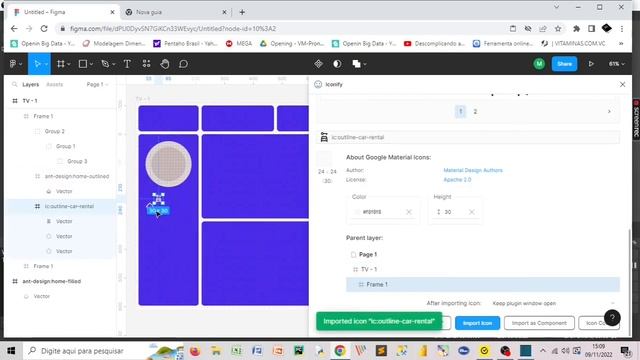640x360 pixels.
Task: Clear the Height field value
Action: click(471, 212)
